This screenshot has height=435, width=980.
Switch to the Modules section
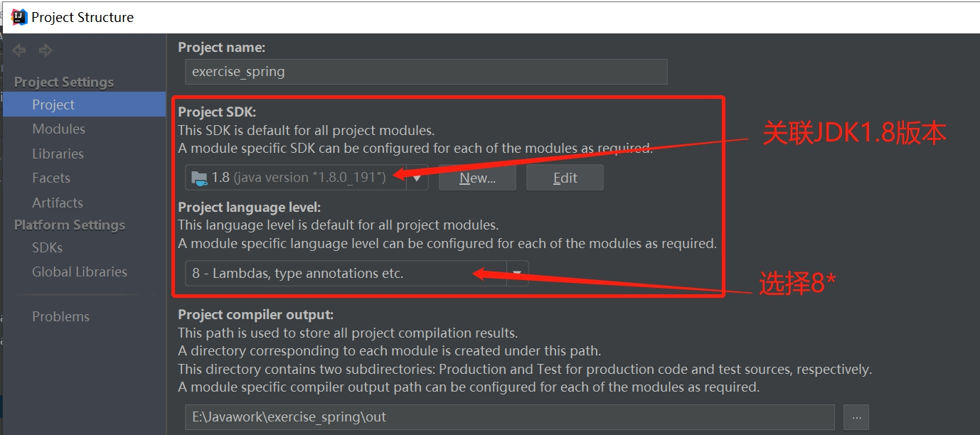click(x=58, y=129)
